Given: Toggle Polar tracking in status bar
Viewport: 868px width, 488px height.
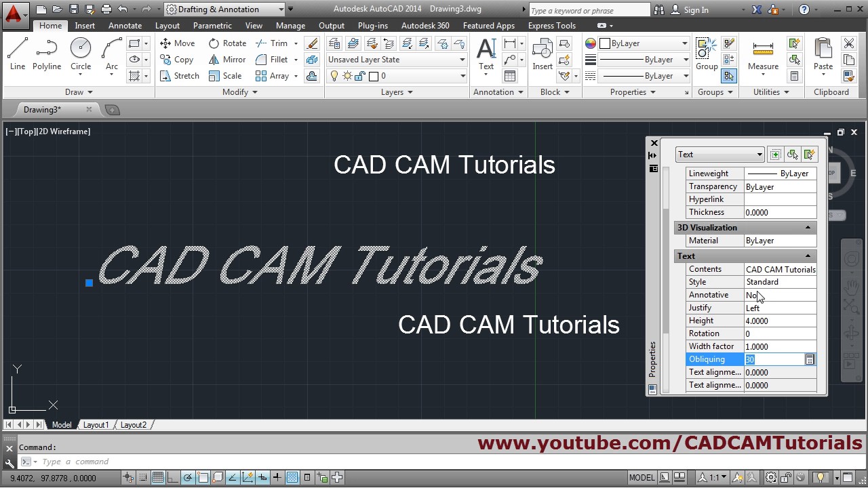Looking at the screenshot, I should pyautogui.click(x=188, y=478).
